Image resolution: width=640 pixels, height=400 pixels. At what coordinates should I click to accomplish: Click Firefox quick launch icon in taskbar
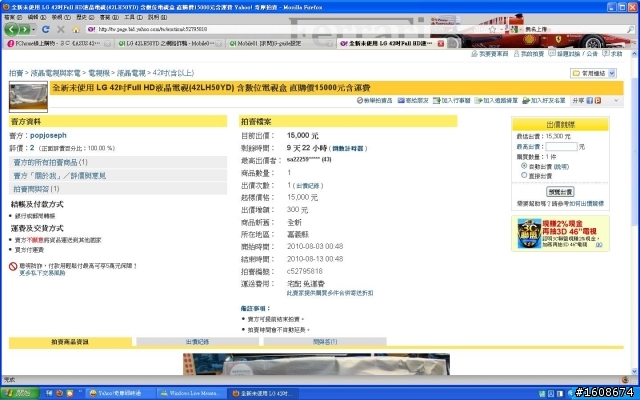(x=60, y=393)
